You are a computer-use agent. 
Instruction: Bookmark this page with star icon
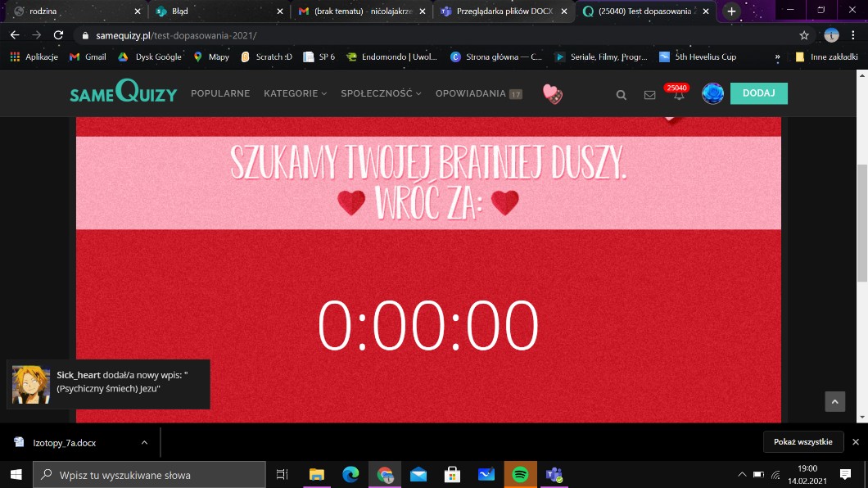804,35
